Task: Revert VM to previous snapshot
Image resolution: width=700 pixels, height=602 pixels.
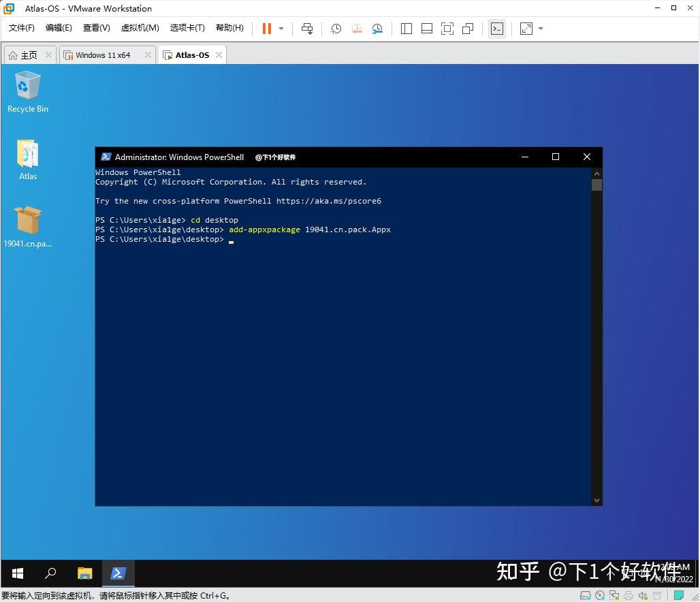Action: click(x=357, y=29)
